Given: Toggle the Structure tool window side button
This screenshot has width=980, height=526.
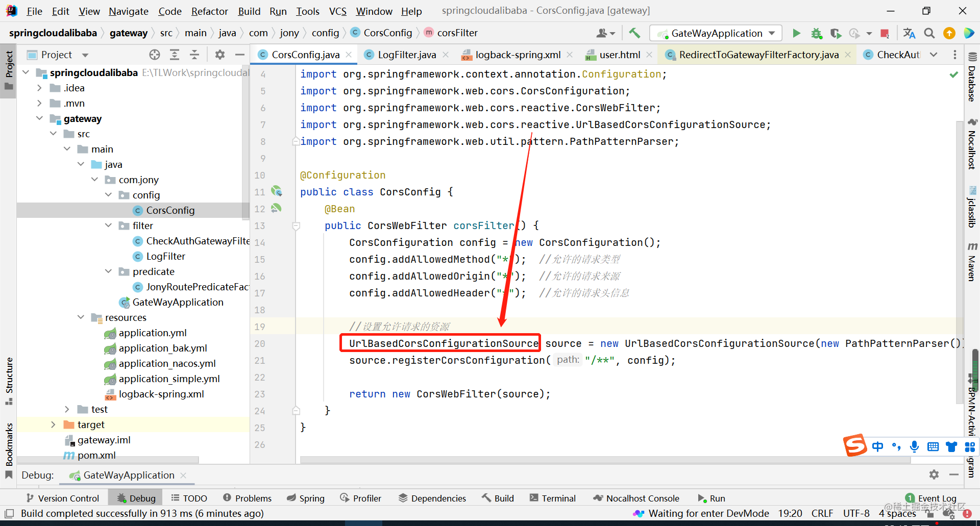Looking at the screenshot, I should click(9, 382).
